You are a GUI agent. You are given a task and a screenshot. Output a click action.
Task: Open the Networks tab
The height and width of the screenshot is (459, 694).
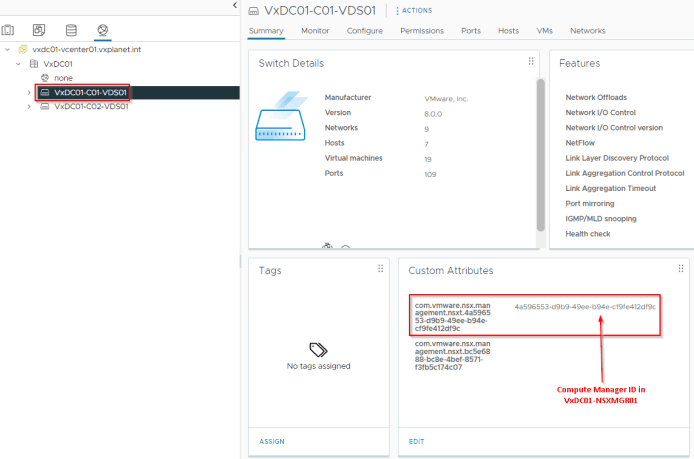pyautogui.click(x=588, y=31)
